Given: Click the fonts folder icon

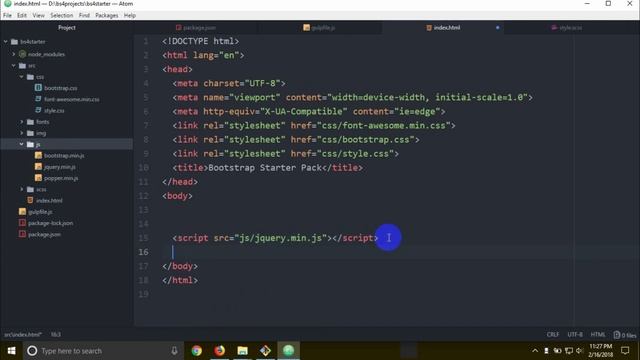Looking at the screenshot, I should [x=30, y=122].
